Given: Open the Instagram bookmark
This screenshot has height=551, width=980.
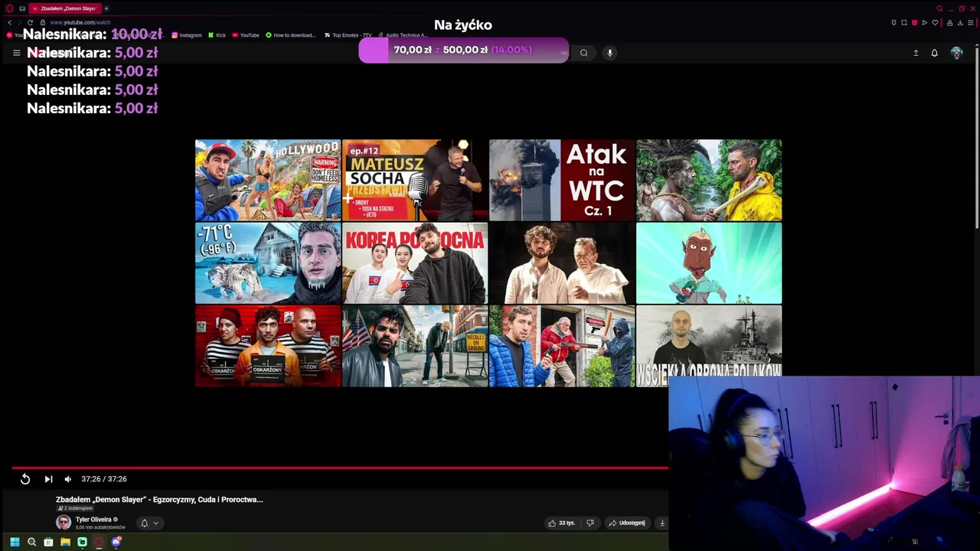Looking at the screenshot, I should point(187,35).
